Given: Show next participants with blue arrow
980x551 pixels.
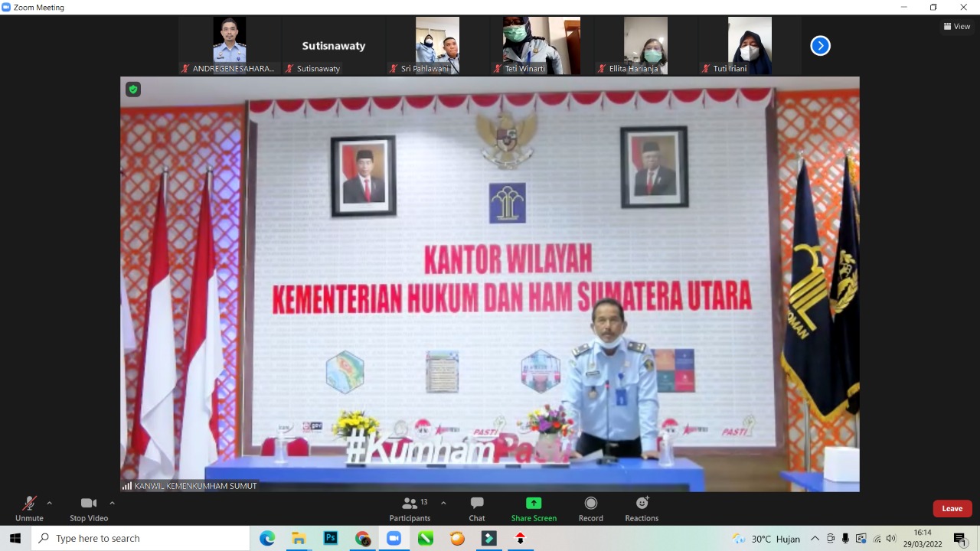Looking at the screenshot, I should (x=820, y=46).
